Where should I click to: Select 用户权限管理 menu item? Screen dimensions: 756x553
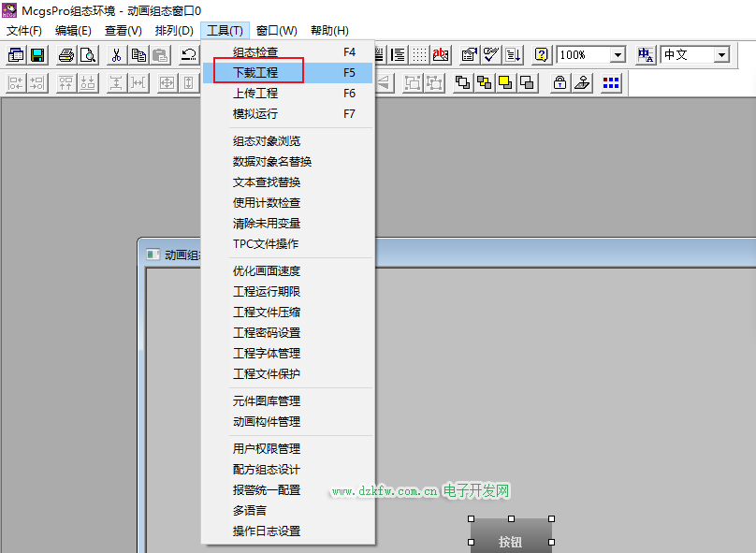pos(266,449)
